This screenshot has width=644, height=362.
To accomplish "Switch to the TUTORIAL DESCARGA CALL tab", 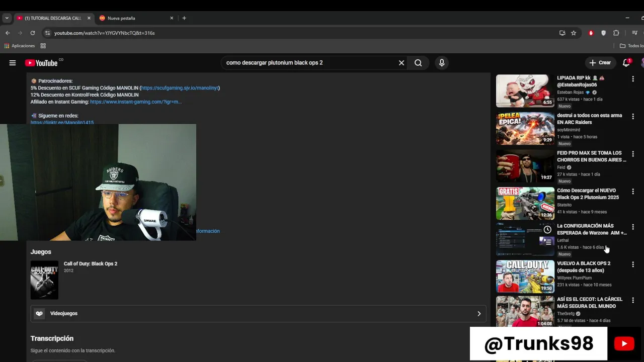I will point(53,18).
